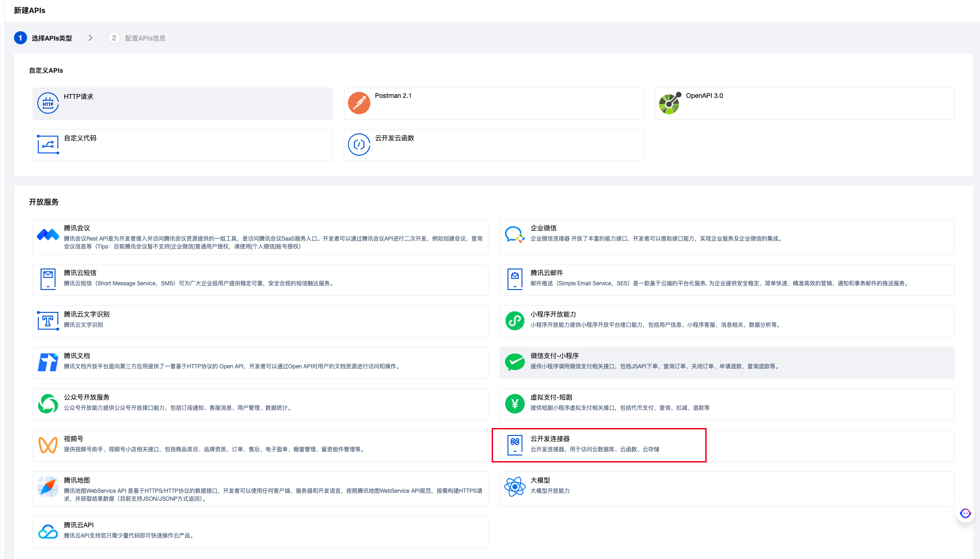
Task: Click the 公众号开放服务 title text
Action: [x=87, y=397]
